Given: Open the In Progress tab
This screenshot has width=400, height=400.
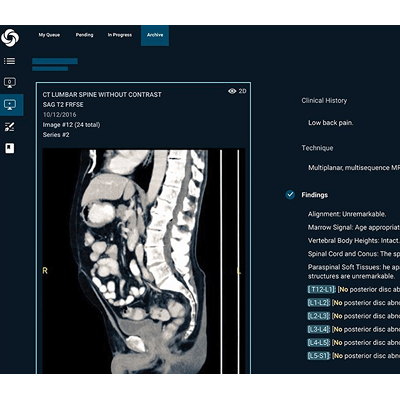Looking at the screenshot, I should pyautogui.click(x=120, y=35).
